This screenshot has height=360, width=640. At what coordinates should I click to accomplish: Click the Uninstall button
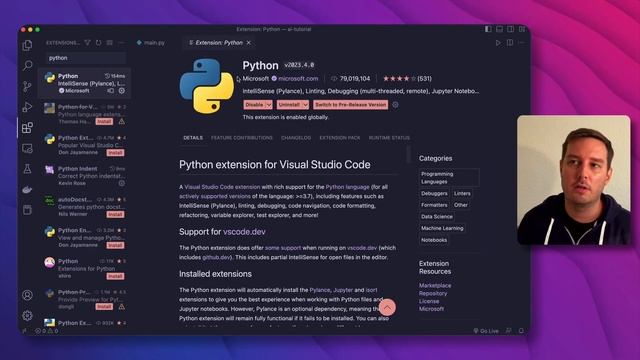click(289, 105)
